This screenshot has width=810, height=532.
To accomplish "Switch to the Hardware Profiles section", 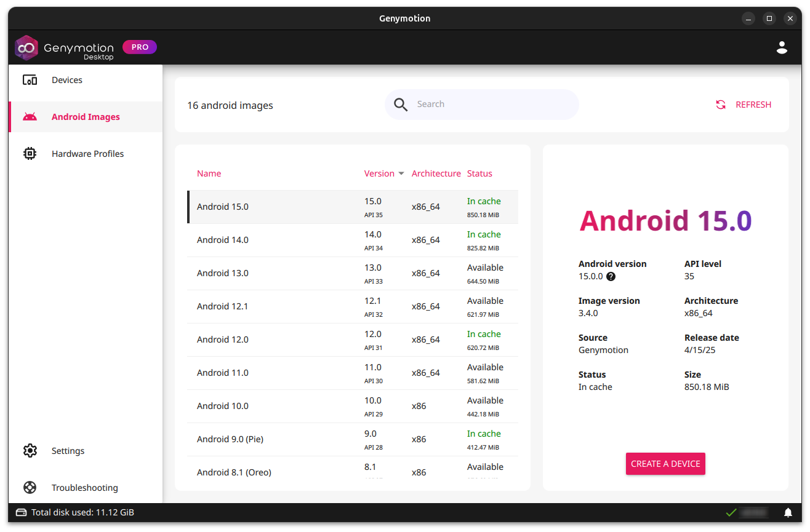I will (x=87, y=153).
